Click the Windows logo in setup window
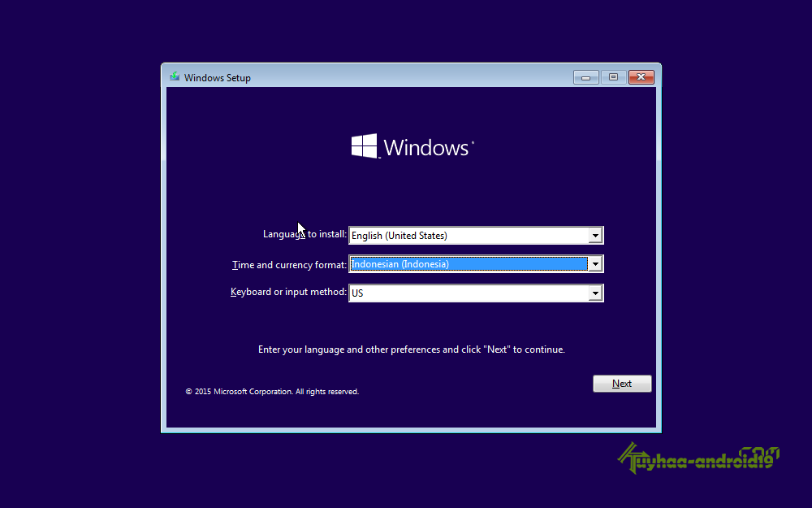 [x=412, y=146]
